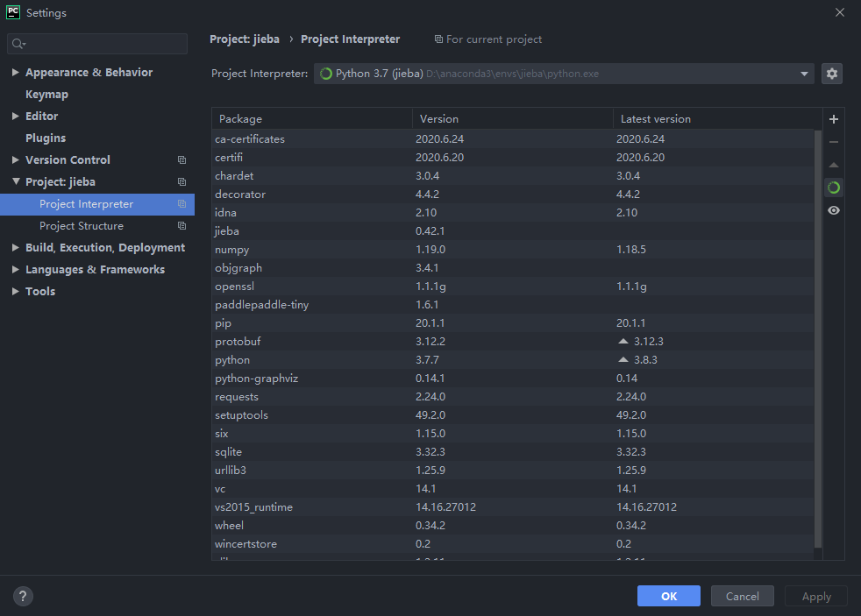This screenshot has width=861, height=616.
Task: Select the vc package row
Action: click(x=513, y=489)
